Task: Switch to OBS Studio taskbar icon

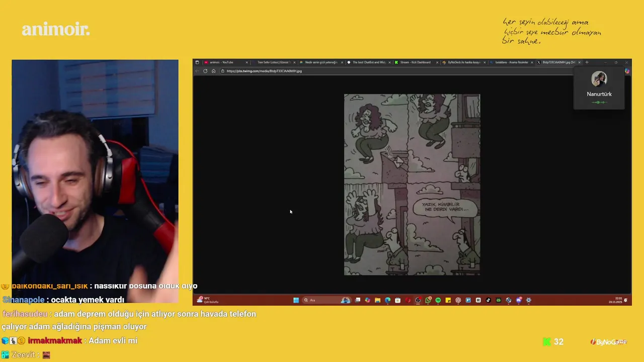Action: [418, 300]
